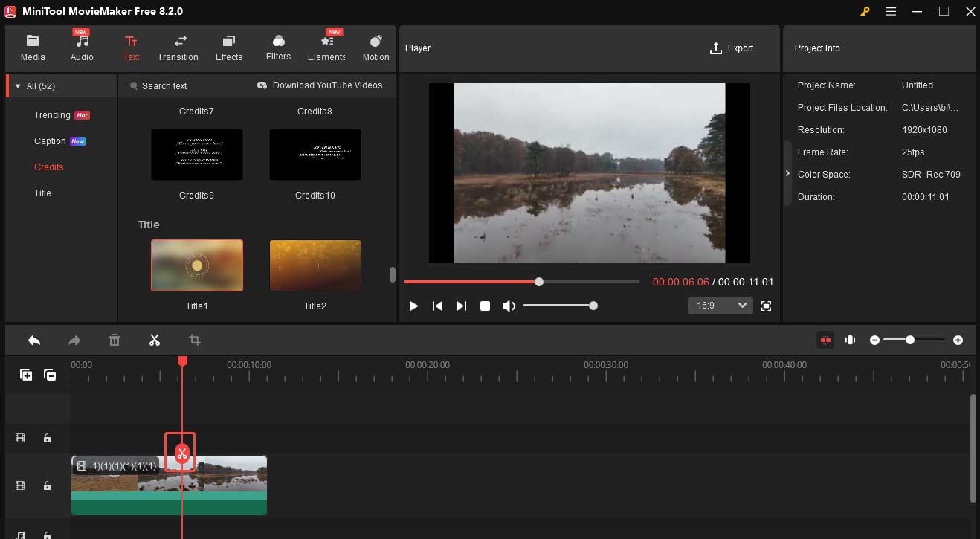The image size is (980, 539).
Task: Click the timeline vertical scrollbar
Action: [973, 448]
